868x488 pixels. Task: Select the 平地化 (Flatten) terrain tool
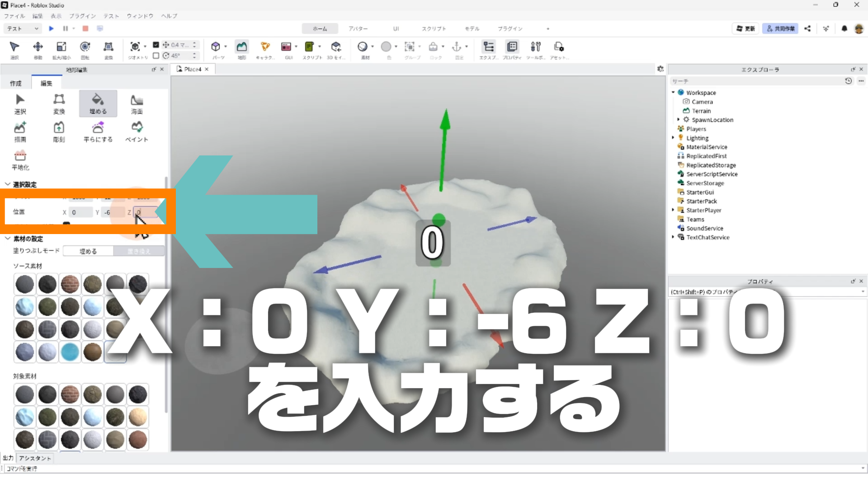coord(20,160)
